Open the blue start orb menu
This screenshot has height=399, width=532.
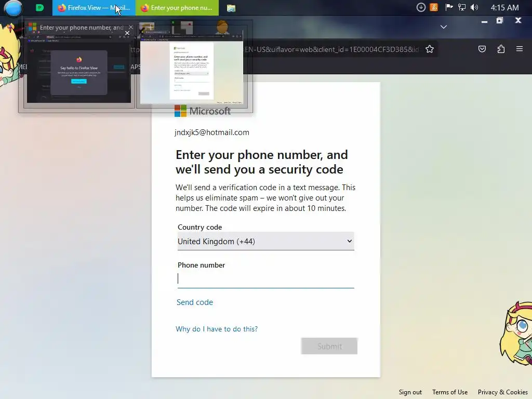pos(13,8)
